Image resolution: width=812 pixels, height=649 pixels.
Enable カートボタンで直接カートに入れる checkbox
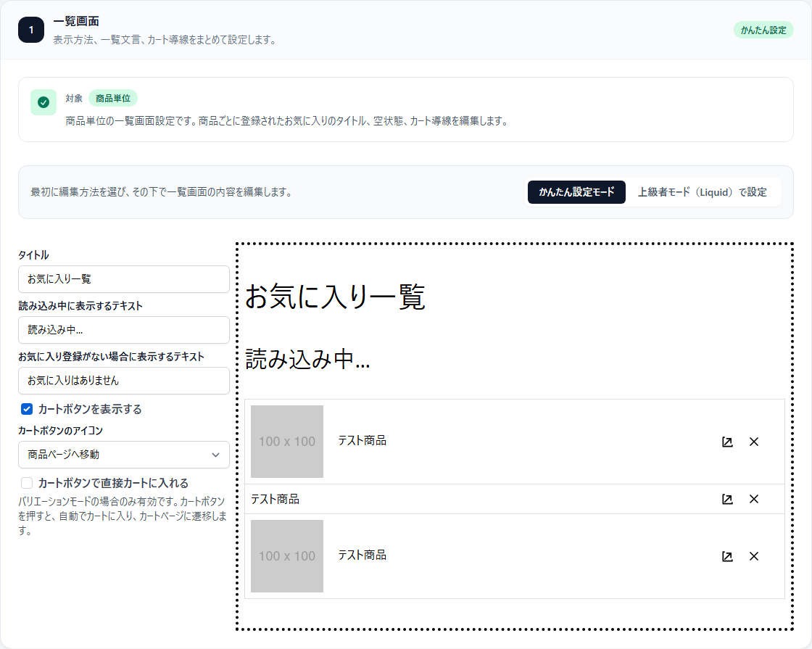coord(26,483)
